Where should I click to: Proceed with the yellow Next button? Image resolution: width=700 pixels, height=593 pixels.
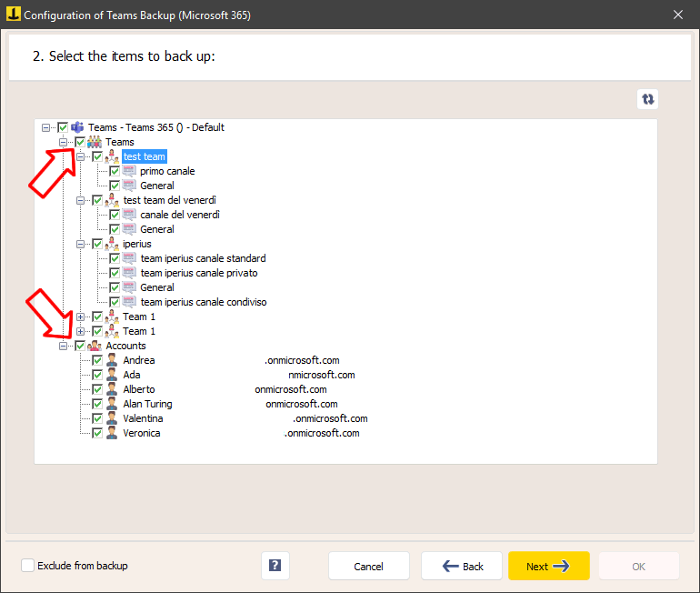tap(549, 566)
